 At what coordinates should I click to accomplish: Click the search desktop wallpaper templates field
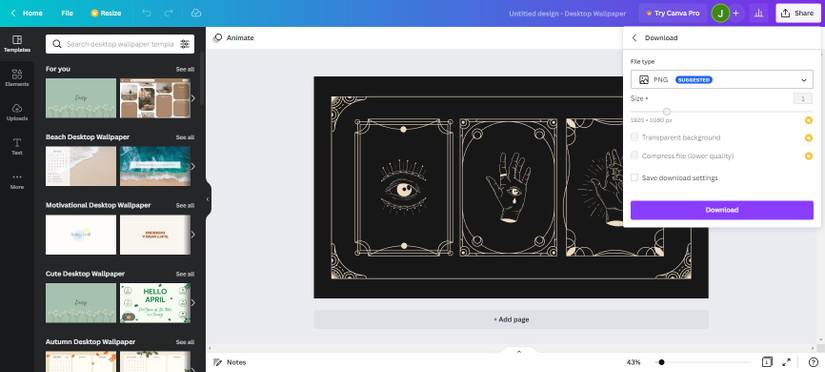pos(120,44)
